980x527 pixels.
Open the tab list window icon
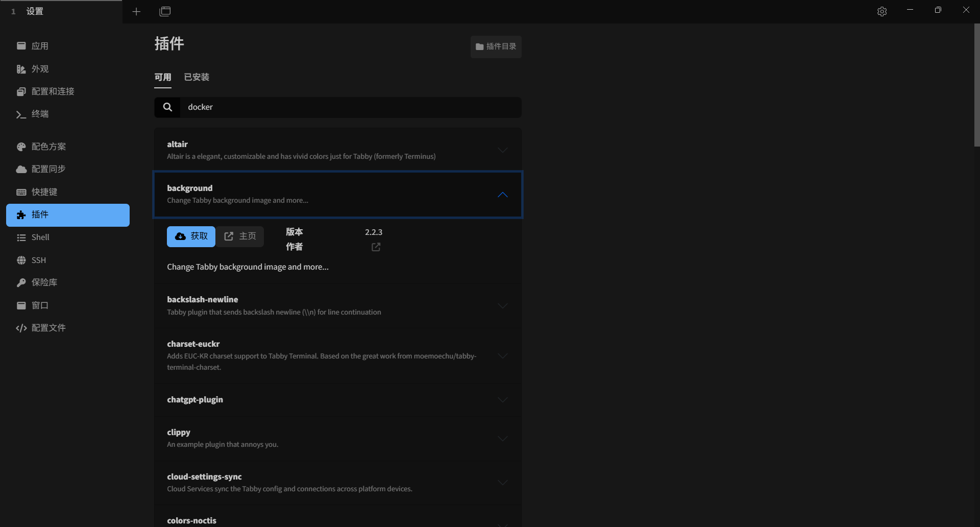coord(165,11)
